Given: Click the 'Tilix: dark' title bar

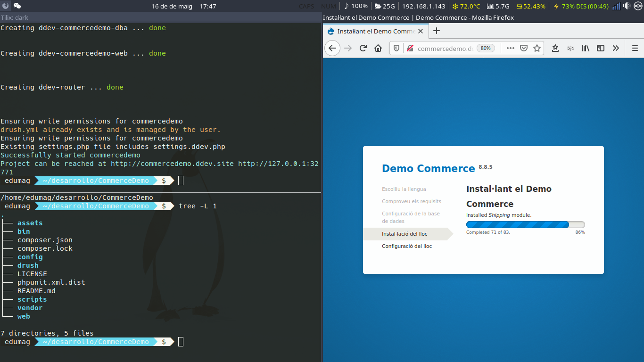Looking at the screenshot, I should coord(160,17).
